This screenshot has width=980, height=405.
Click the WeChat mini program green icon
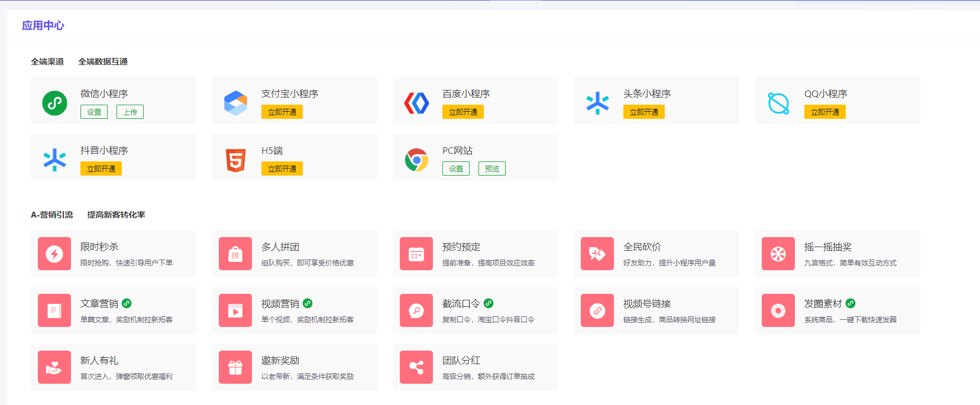click(54, 103)
